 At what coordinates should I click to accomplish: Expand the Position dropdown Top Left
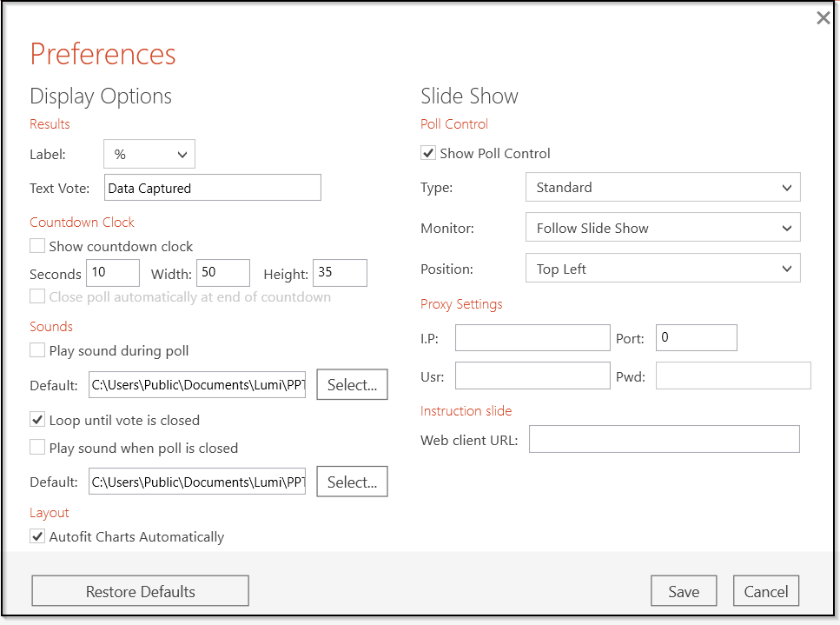[663, 268]
